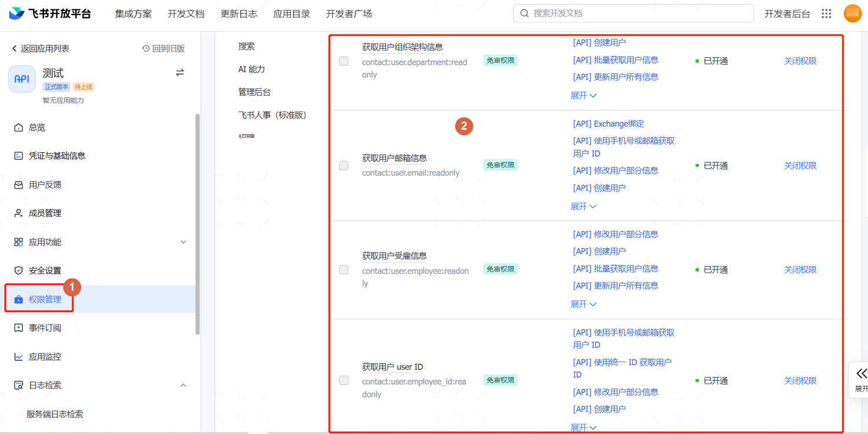Open 服务端日志检索 sidebar item
The image size is (868, 434).
(55, 414)
